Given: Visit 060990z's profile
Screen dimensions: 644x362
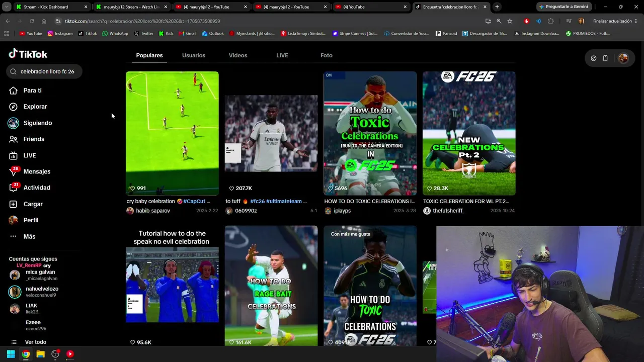Looking at the screenshot, I should click(x=241, y=211).
